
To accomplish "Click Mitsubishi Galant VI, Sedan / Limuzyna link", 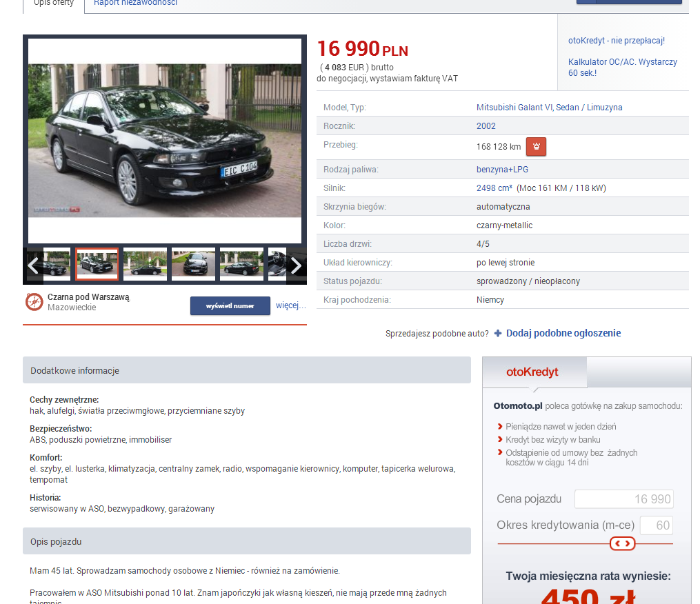I will (549, 107).
